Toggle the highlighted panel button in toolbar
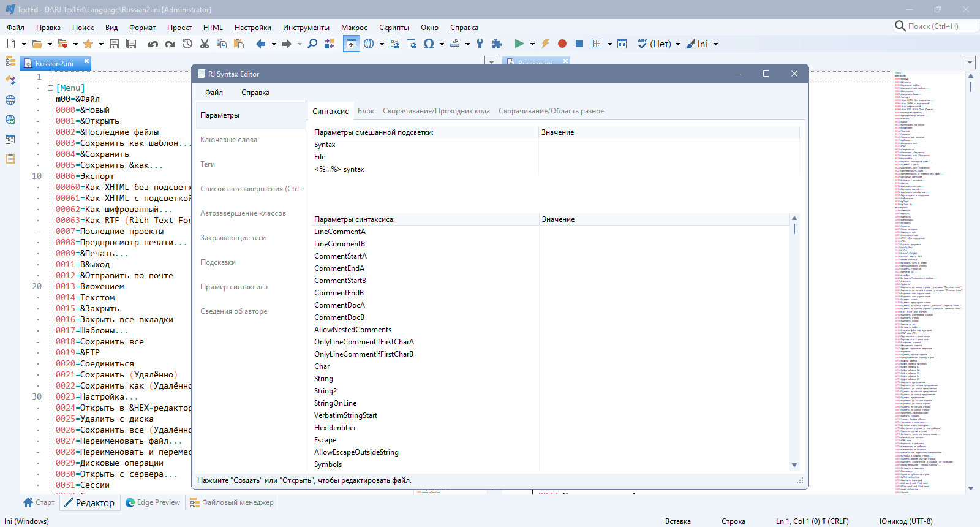This screenshot has width=980, height=527. pos(351,44)
